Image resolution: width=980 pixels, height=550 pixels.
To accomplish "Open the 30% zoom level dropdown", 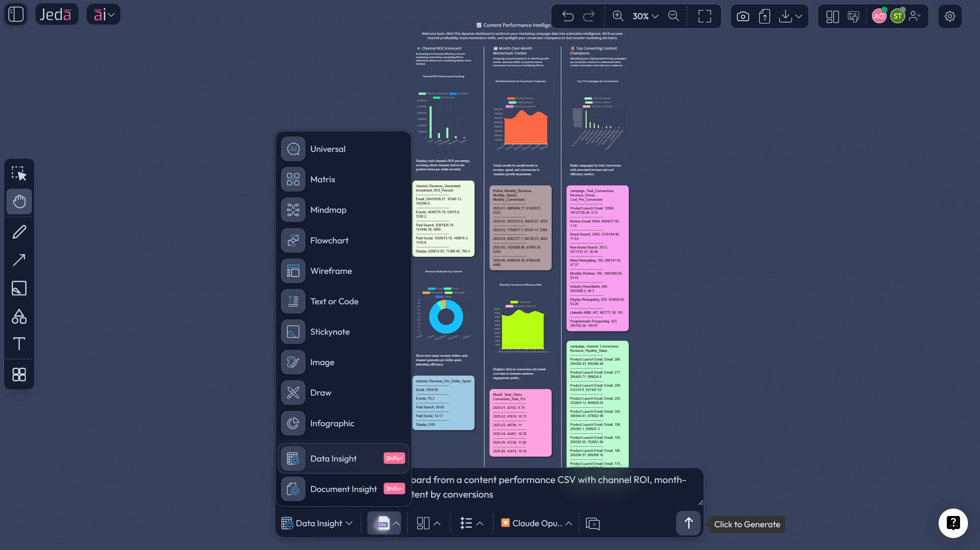I will (x=644, y=16).
